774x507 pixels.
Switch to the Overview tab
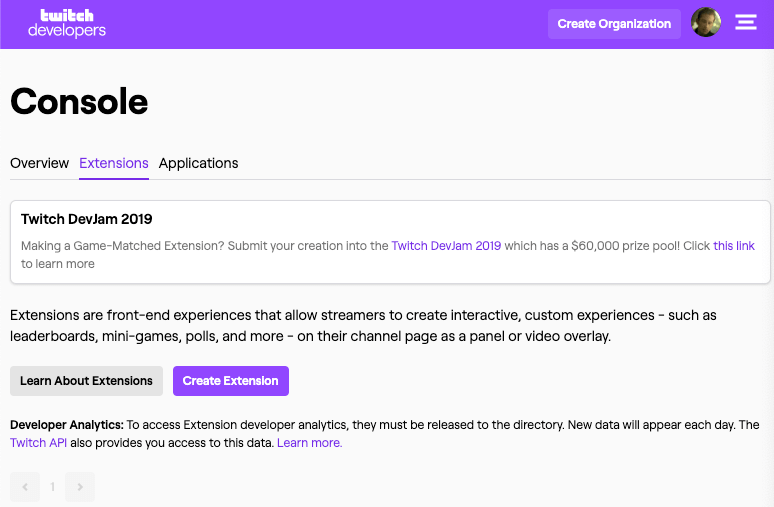39,163
